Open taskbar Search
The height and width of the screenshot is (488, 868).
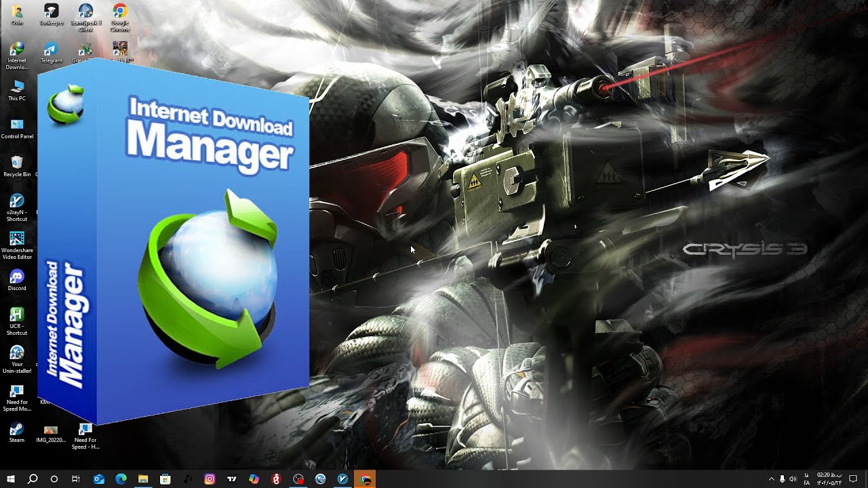tap(33, 479)
